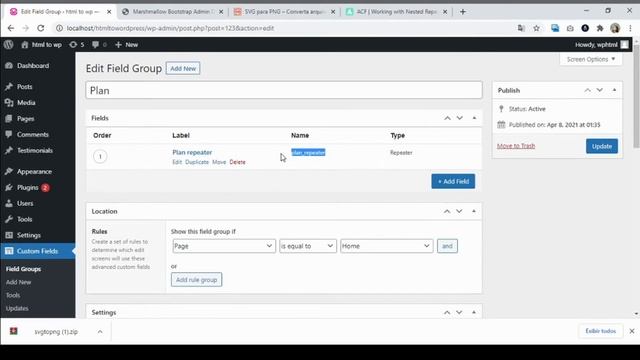Click Duplicate under Plan repeater
640x360 pixels.
[x=197, y=162]
